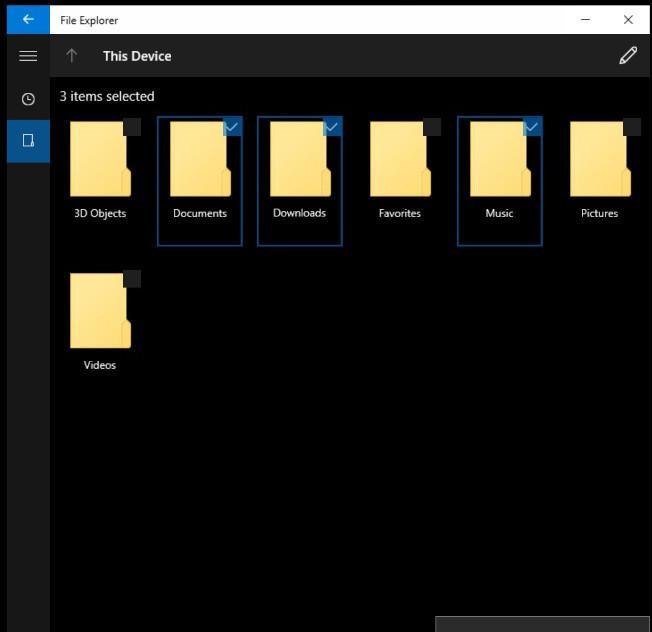
Task: Click the 3 items selected text
Action: [107, 96]
